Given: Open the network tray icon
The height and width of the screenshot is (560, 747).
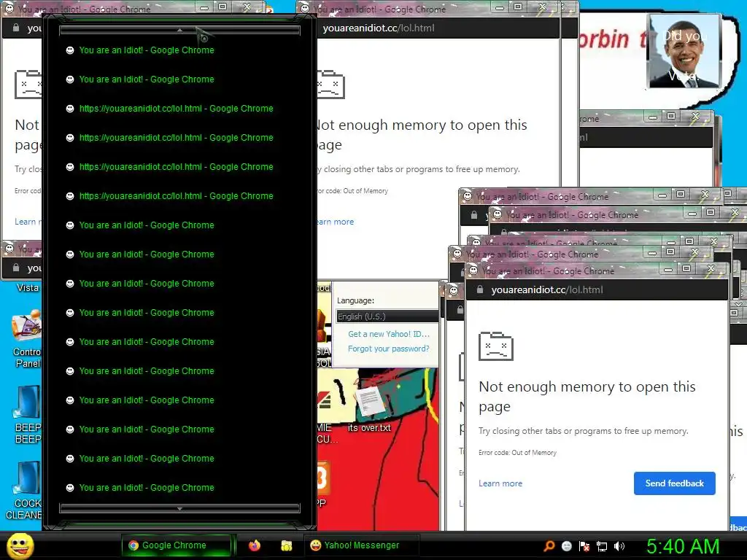Looking at the screenshot, I should click(x=602, y=546).
